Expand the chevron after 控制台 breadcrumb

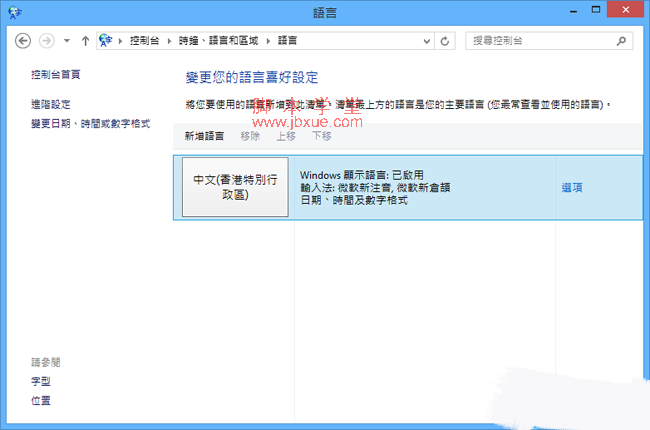pyautogui.click(x=169, y=41)
